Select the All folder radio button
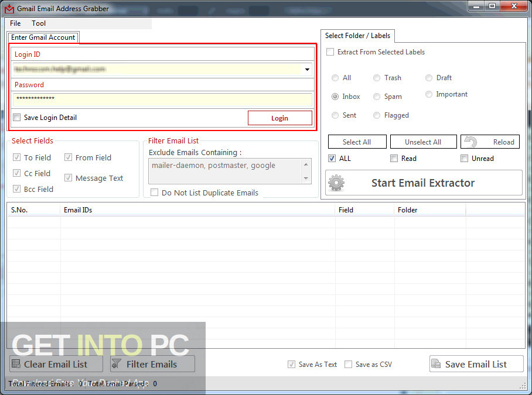Image resolution: width=532 pixels, height=395 pixels. (335, 78)
